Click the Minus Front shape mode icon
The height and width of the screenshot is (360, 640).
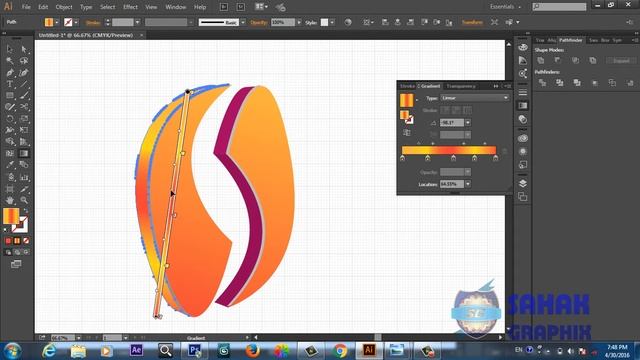click(558, 60)
